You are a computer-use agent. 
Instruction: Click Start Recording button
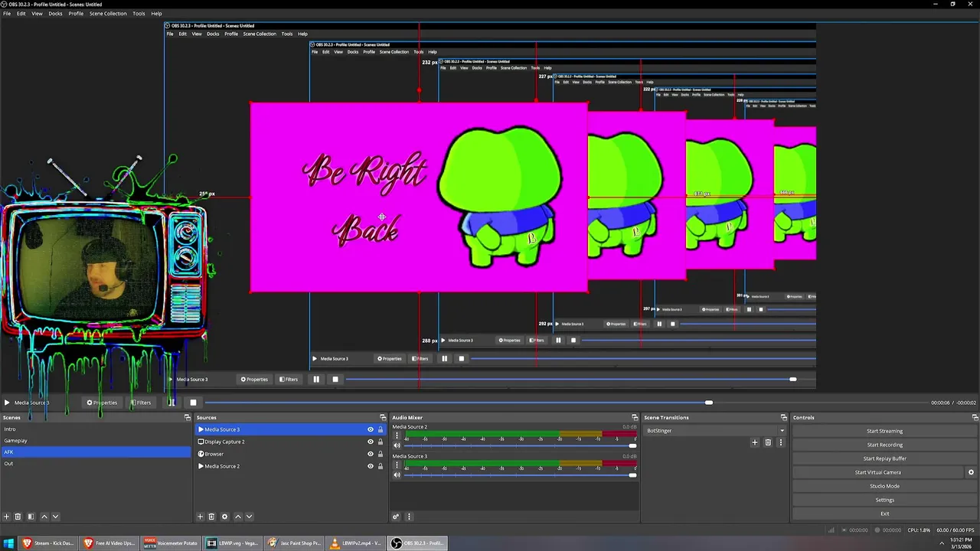pos(884,445)
